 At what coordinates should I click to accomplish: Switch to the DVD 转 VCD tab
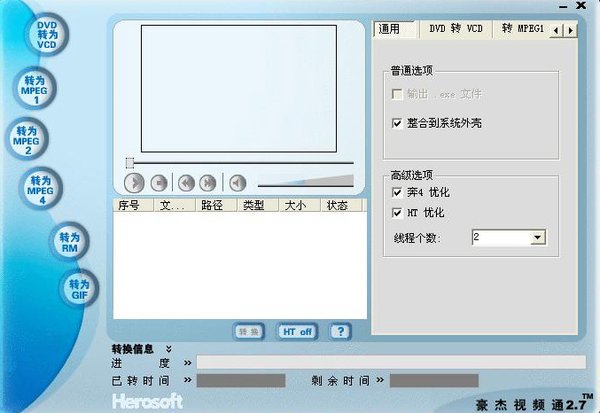pyautogui.click(x=455, y=29)
